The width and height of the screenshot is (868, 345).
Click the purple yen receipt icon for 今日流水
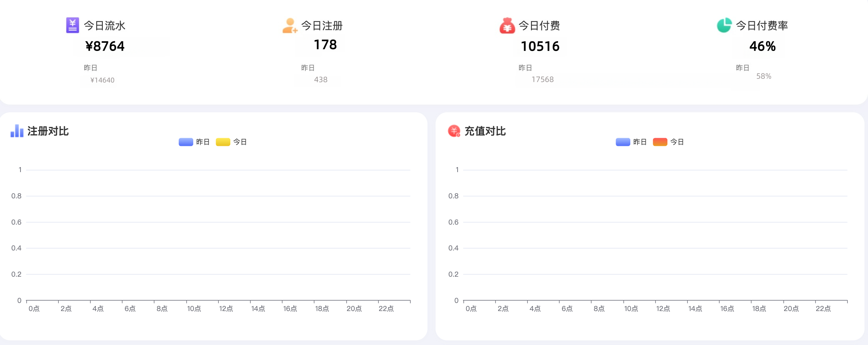(72, 25)
